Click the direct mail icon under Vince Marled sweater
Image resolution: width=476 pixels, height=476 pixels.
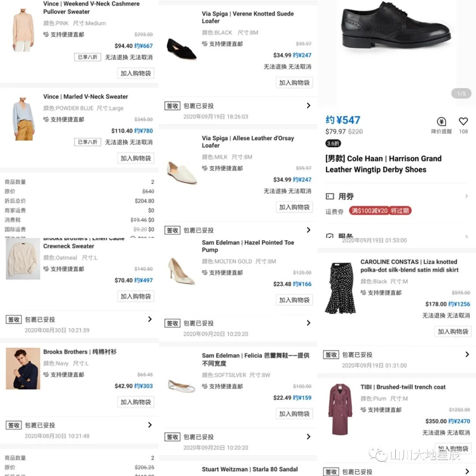(x=46, y=119)
